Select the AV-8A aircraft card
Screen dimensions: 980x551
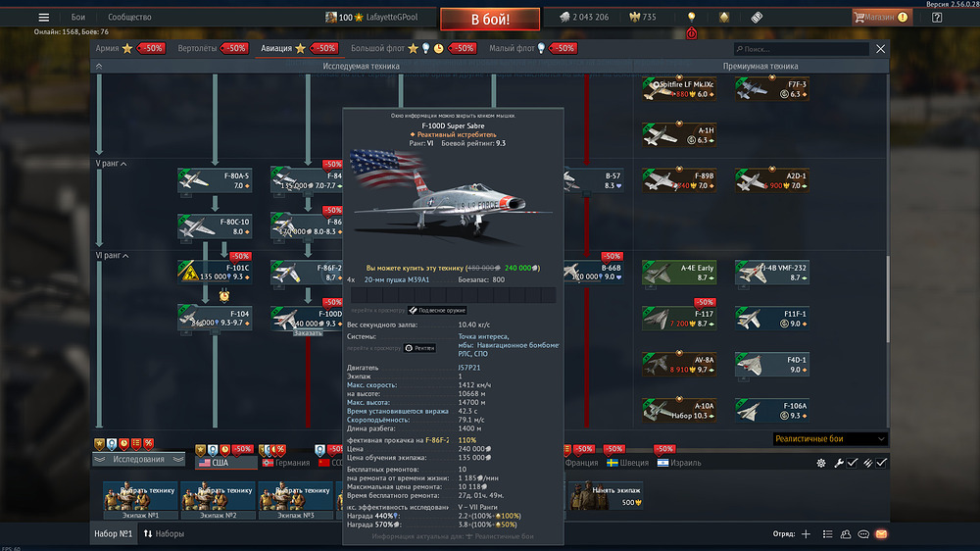tap(679, 364)
